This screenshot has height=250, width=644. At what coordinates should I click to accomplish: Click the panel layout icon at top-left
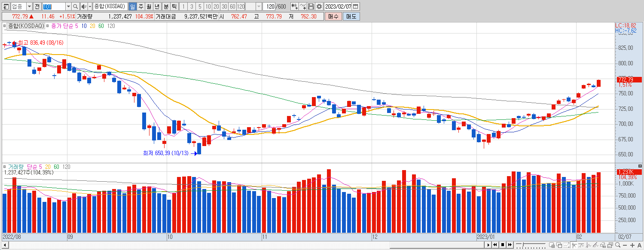click(x=6, y=6)
